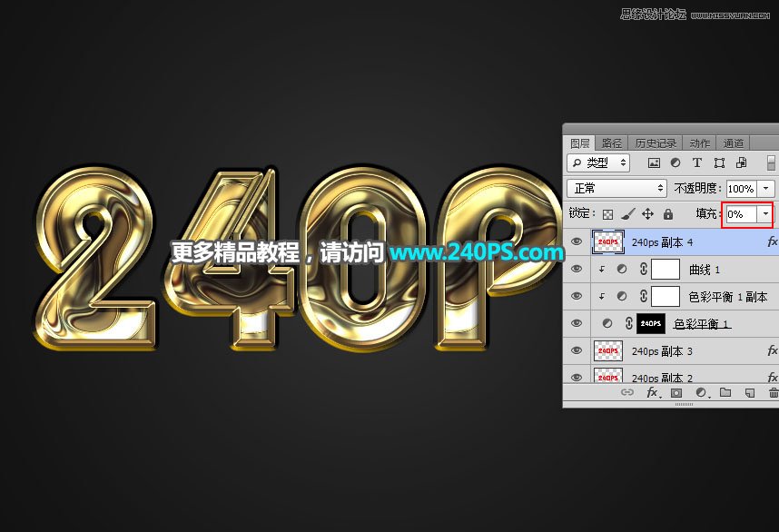
Task: Create new fill or adjustment layer
Action: 702,393
